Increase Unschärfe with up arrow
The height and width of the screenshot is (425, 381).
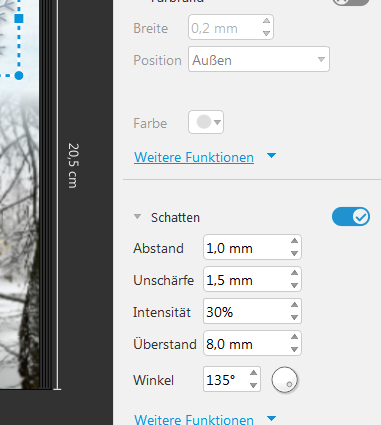(x=294, y=273)
